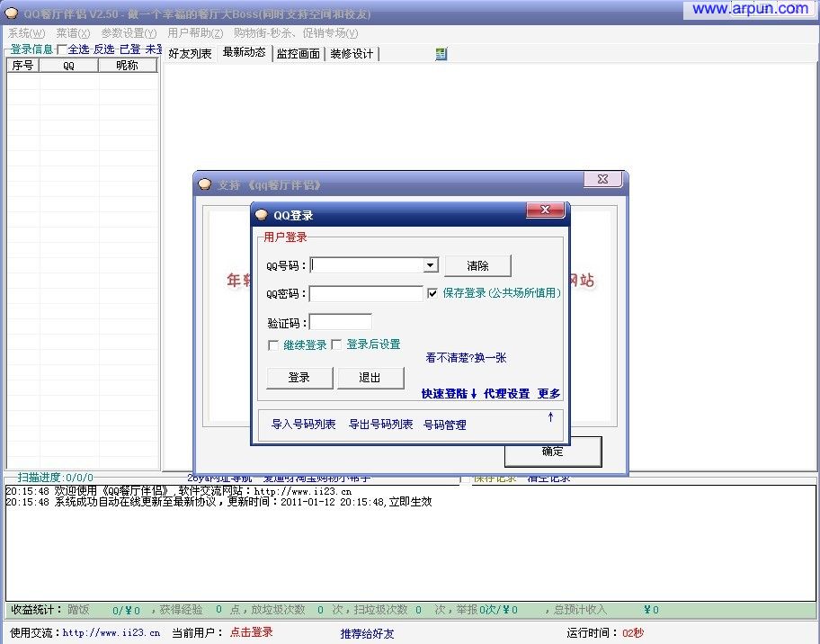The image size is (820, 644).
Task: Click the green spreadsheet icon beside the tabs
Action: click(441, 54)
